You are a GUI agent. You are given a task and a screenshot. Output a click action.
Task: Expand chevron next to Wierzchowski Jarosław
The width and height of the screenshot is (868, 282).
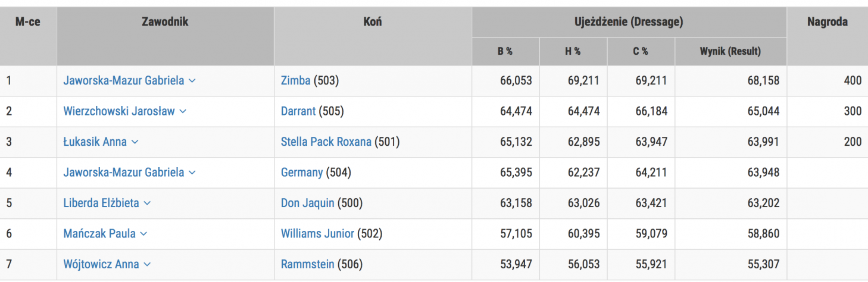183,111
